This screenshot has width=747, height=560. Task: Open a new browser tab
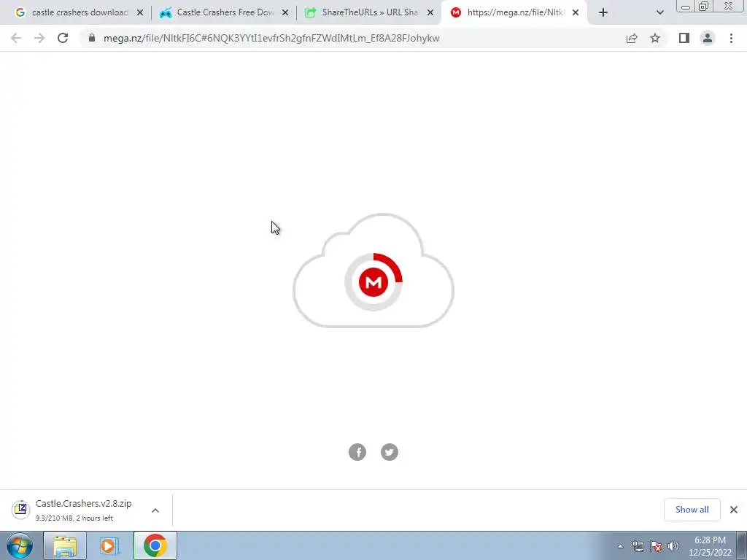coord(603,13)
